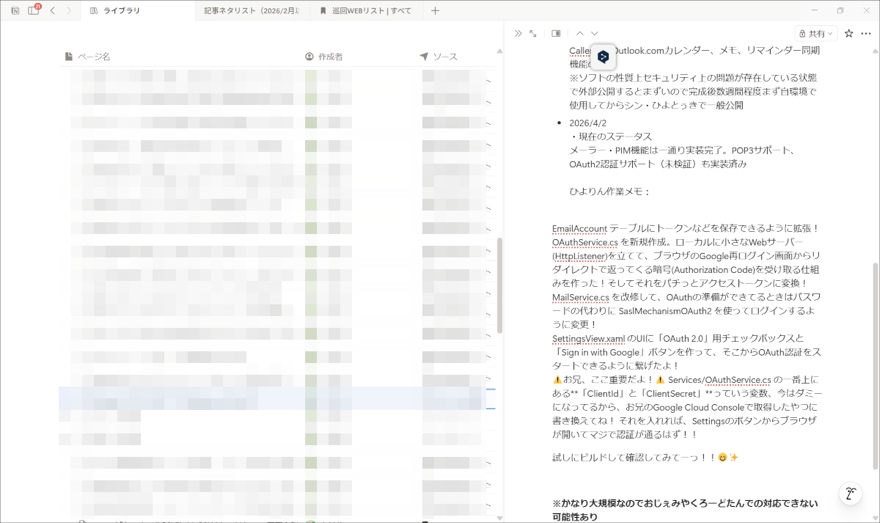Click the 作成者 column header
Screen dimensions: 880x523
(330, 57)
